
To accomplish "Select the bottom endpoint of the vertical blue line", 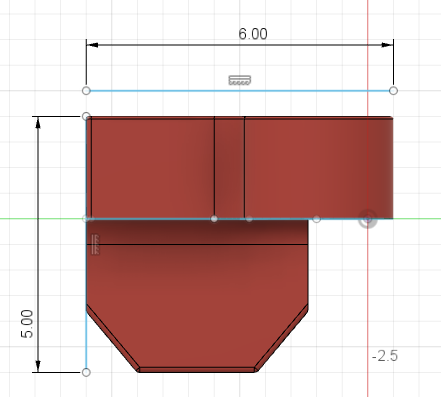I will pos(86,372).
